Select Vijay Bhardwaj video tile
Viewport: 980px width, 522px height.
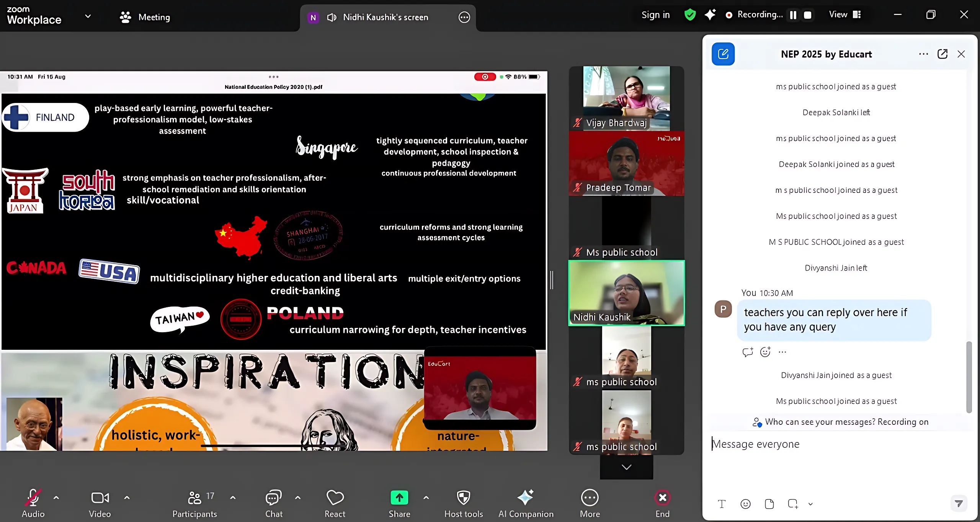click(x=626, y=98)
